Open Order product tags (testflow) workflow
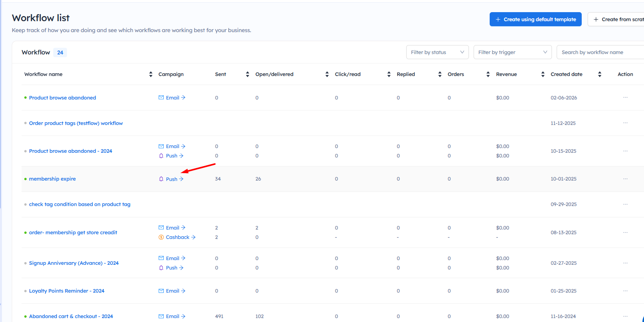This screenshot has height=322, width=644. tap(76, 123)
